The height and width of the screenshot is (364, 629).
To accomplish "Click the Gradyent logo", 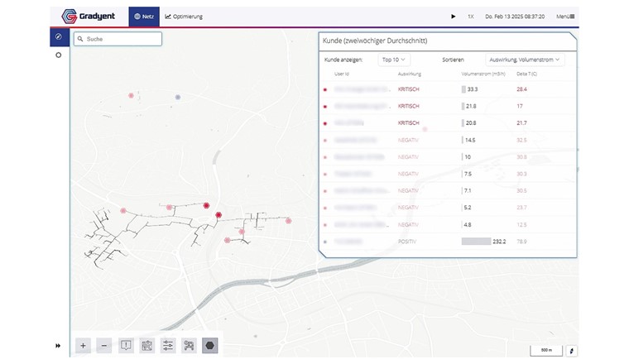I will pos(92,16).
